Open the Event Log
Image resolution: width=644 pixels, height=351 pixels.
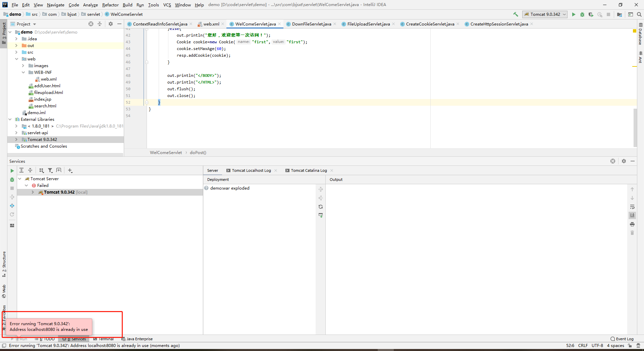point(622,339)
